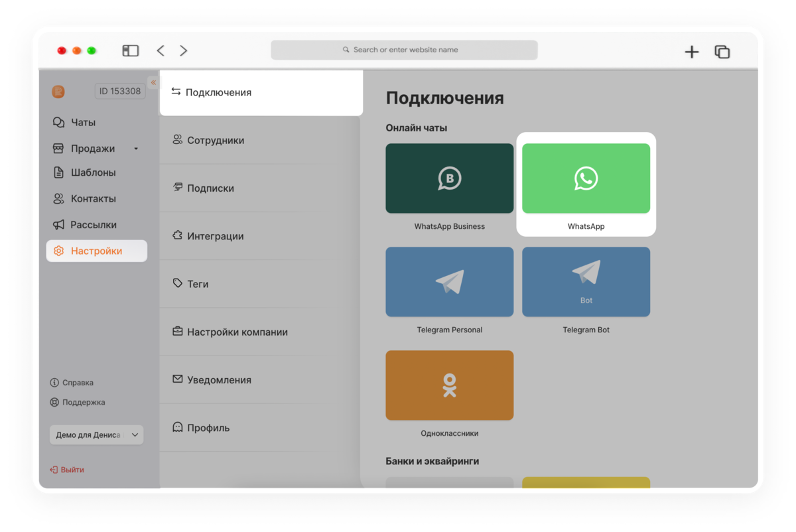Click the Чаты speech bubbles icon
Screen dimensions: 796x532
click(58, 122)
